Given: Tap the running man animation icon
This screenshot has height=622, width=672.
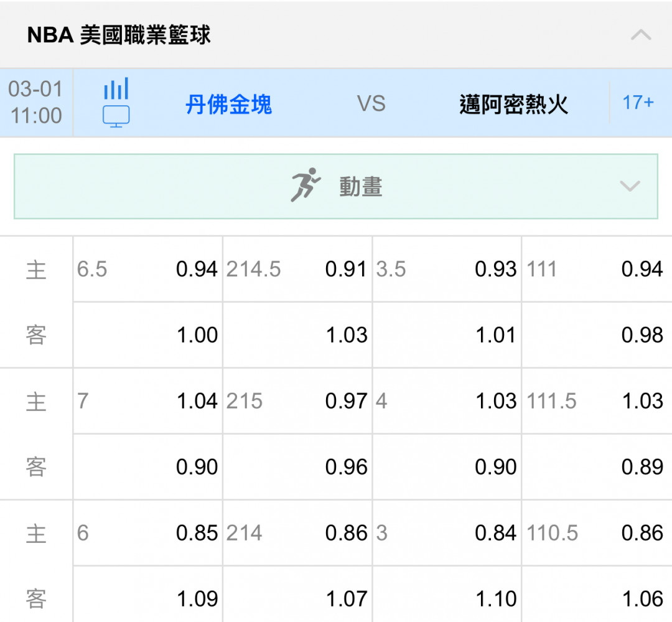Looking at the screenshot, I should [x=305, y=185].
